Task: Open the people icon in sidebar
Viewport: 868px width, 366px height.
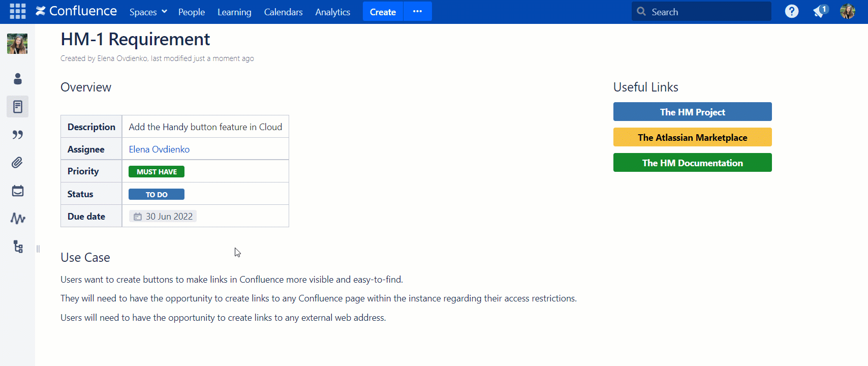Action: pyautogui.click(x=18, y=79)
